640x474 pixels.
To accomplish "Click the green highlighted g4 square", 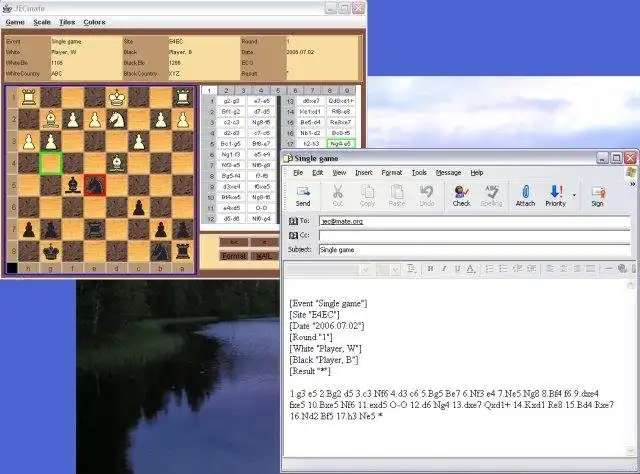I will click(51, 163).
